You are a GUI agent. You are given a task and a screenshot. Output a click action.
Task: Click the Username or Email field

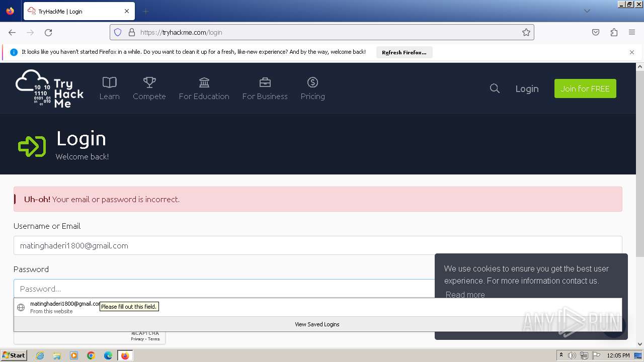(318, 245)
